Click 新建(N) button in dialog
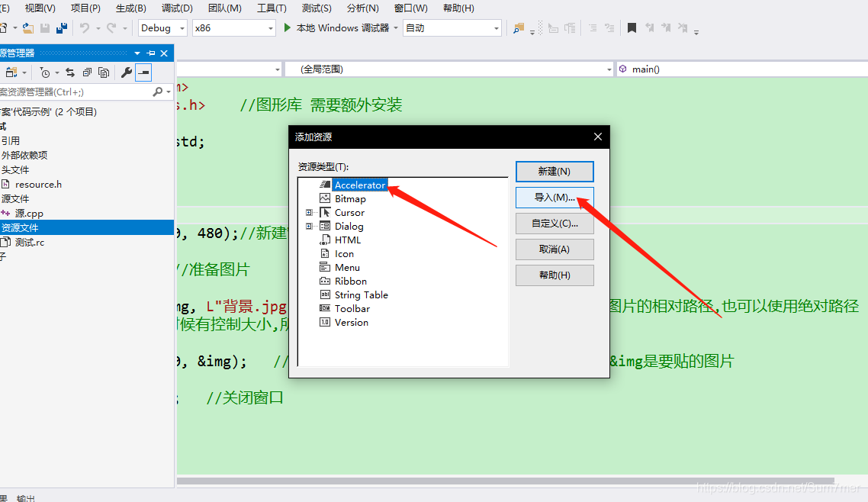 (555, 172)
